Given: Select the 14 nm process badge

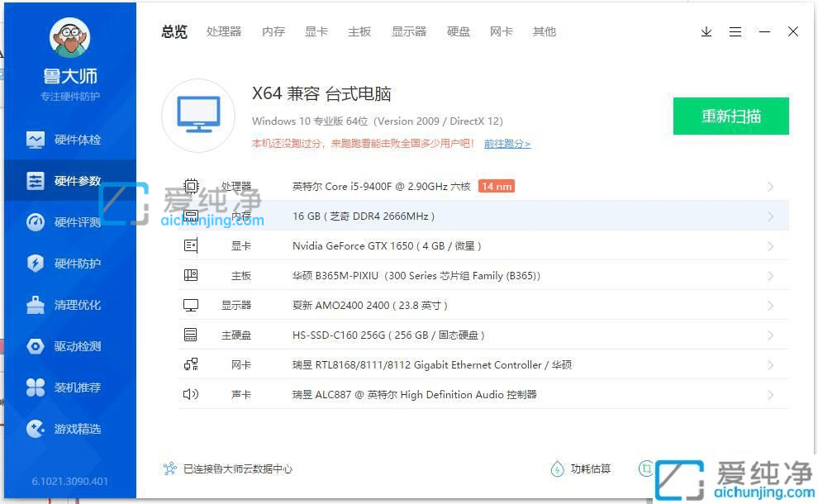Looking at the screenshot, I should 496,186.
